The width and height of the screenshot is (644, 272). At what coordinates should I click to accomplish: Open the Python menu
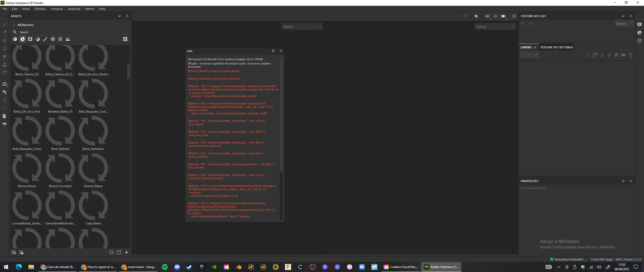tap(90, 9)
